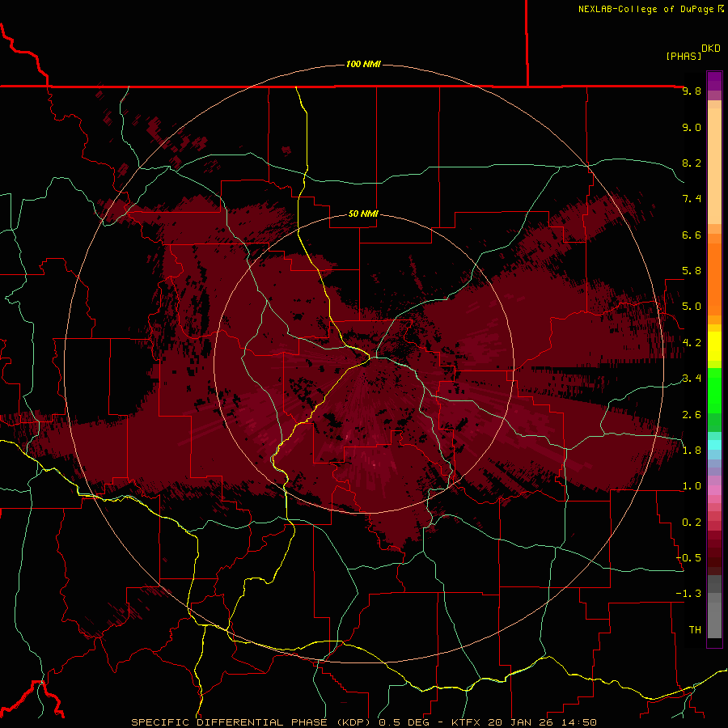
Task: Click the 7.4 value on color scale
Action: tap(692, 199)
